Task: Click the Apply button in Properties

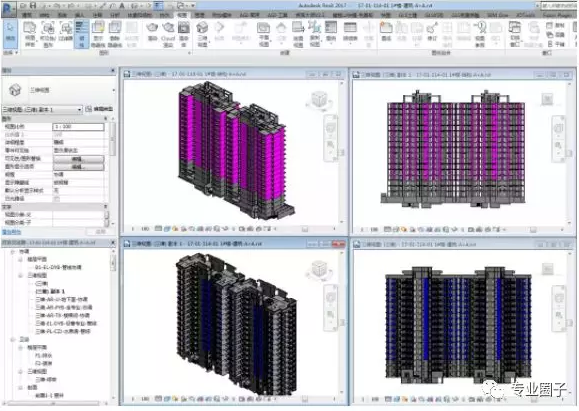Action: (100, 232)
